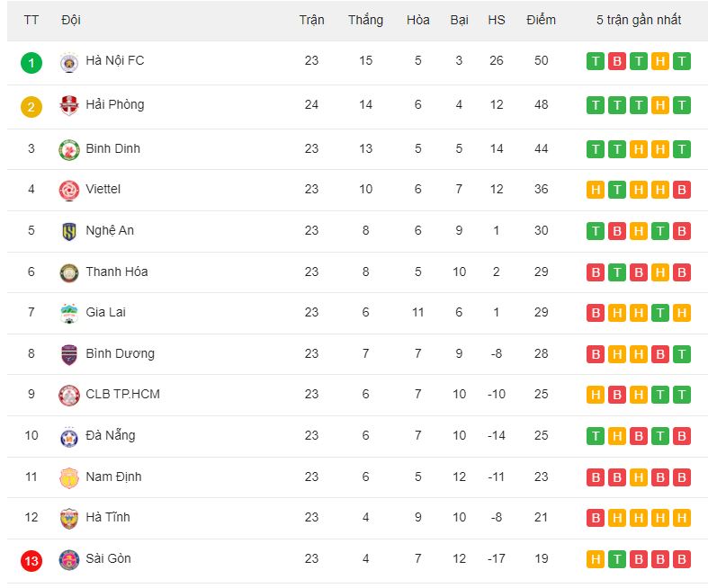The width and height of the screenshot is (708, 588).
Task: Click the Viettel team logo
Action: coord(69,190)
